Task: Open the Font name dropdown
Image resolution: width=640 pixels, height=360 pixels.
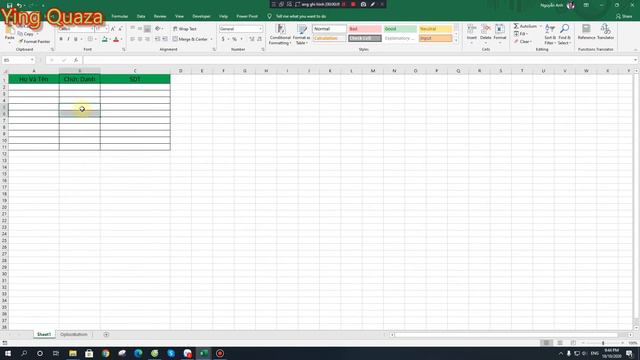Action: click(91, 29)
